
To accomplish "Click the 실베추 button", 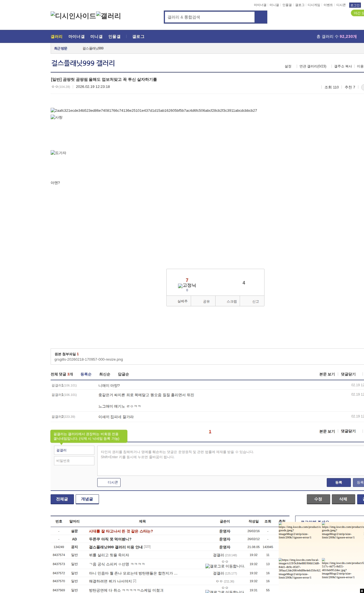I will tap(179, 301).
